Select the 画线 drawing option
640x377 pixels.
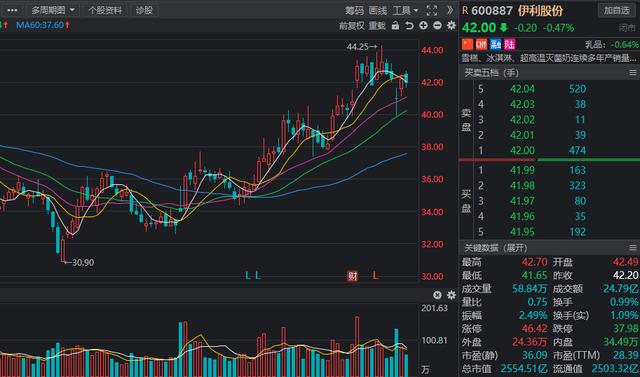pos(378,11)
